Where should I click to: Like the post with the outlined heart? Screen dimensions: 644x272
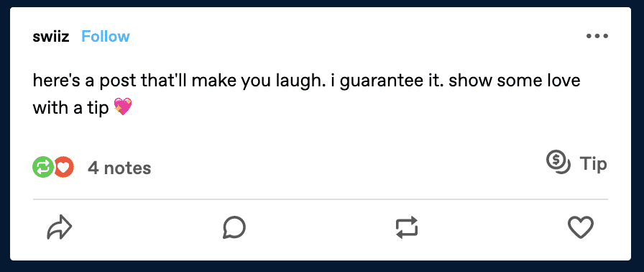pyautogui.click(x=580, y=227)
